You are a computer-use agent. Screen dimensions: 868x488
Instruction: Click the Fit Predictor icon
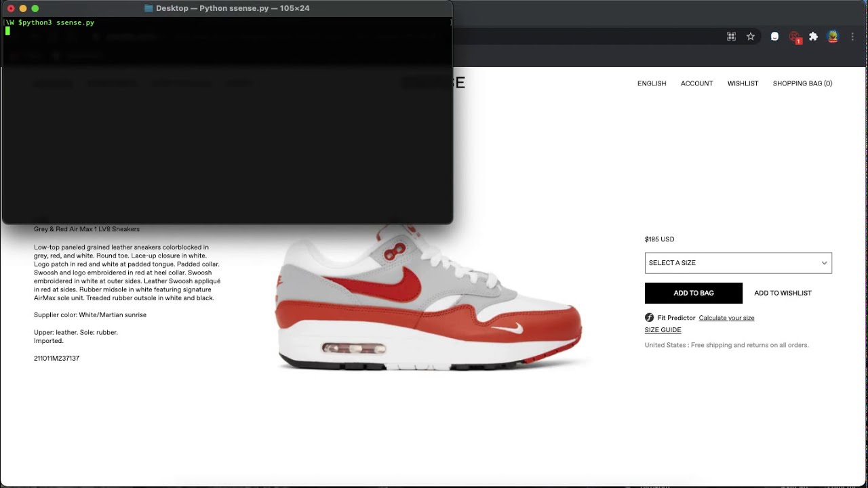[649, 318]
